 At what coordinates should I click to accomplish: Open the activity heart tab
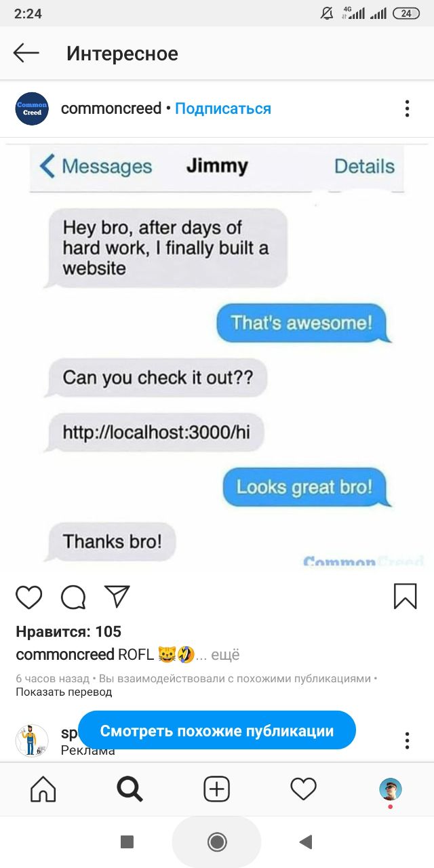[303, 789]
